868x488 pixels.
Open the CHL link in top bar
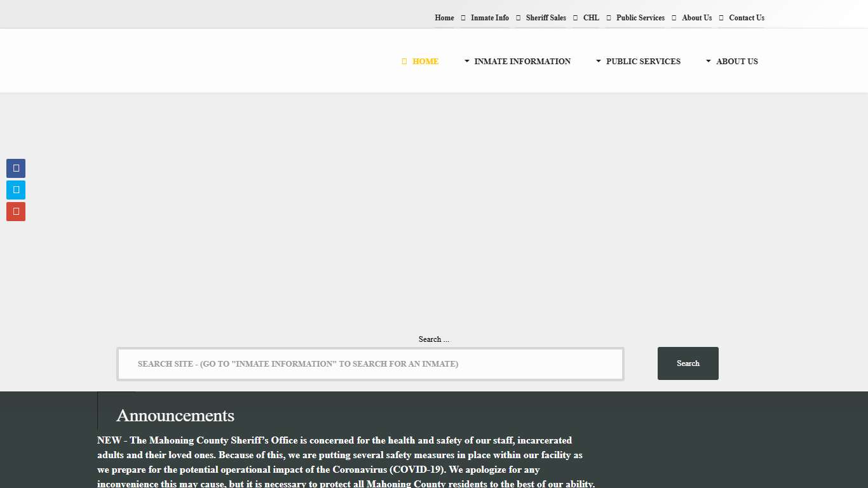[591, 18]
